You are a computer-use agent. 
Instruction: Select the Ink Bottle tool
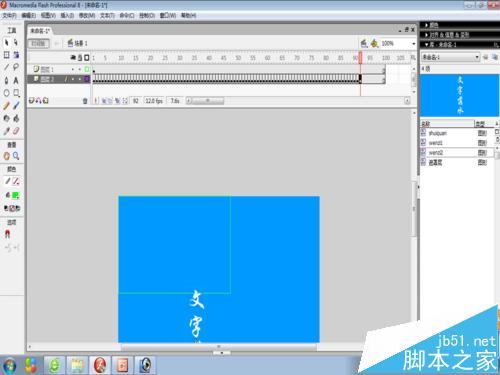(x=7, y=118)
